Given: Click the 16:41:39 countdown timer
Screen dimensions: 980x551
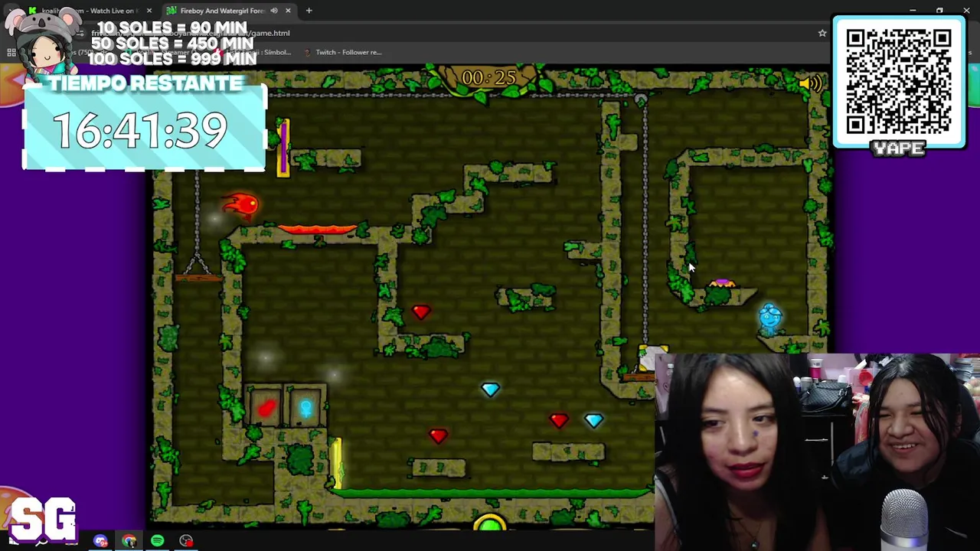Looking at the screenshot, I should pos(141,131).
